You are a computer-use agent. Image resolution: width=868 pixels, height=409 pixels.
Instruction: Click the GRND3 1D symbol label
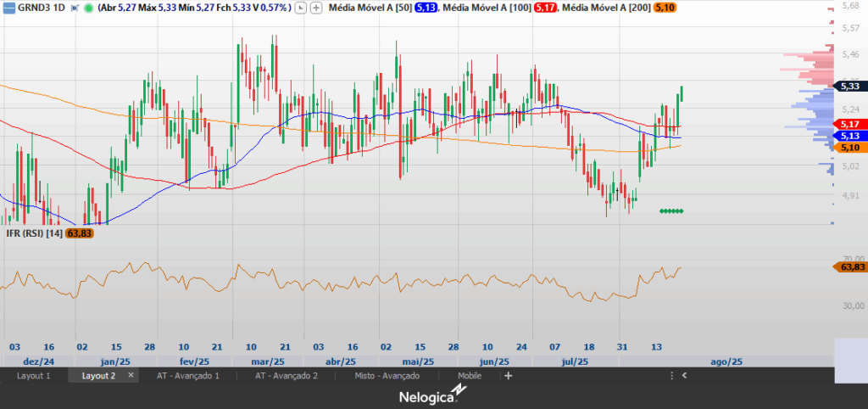pyautogui.click(x=41, y=8)
